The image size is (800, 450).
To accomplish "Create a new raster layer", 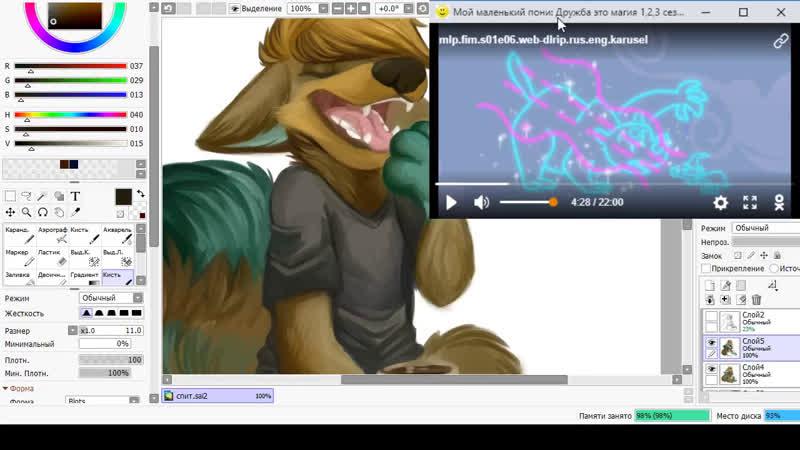I will tap(709, 285).
